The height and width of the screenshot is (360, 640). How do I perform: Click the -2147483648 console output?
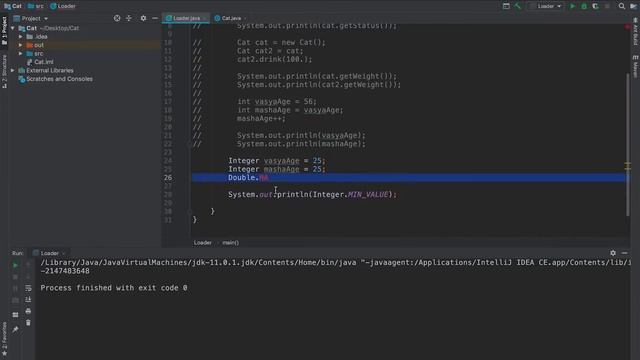point(65,271)
